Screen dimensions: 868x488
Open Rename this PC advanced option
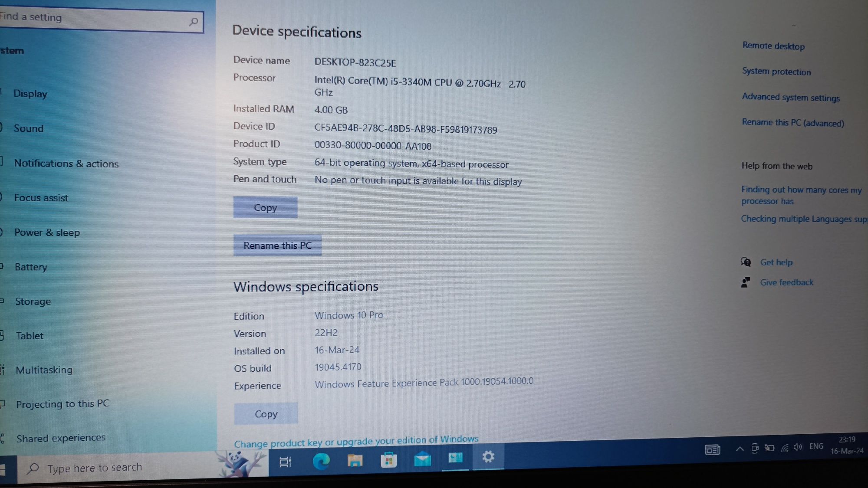click(x=793, y=123)
